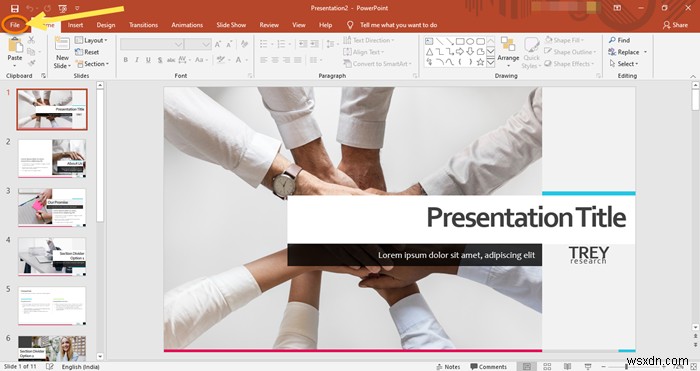Open the Animations tab

(187, 25)
